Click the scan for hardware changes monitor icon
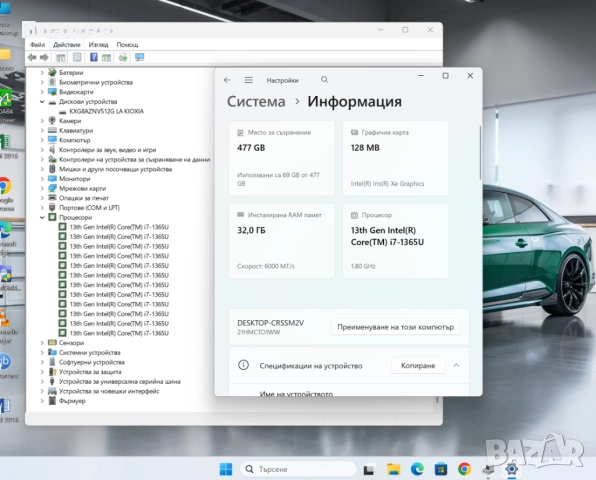Image resolution: width=596 pixels, height=480 pixels. pos(139,57)
